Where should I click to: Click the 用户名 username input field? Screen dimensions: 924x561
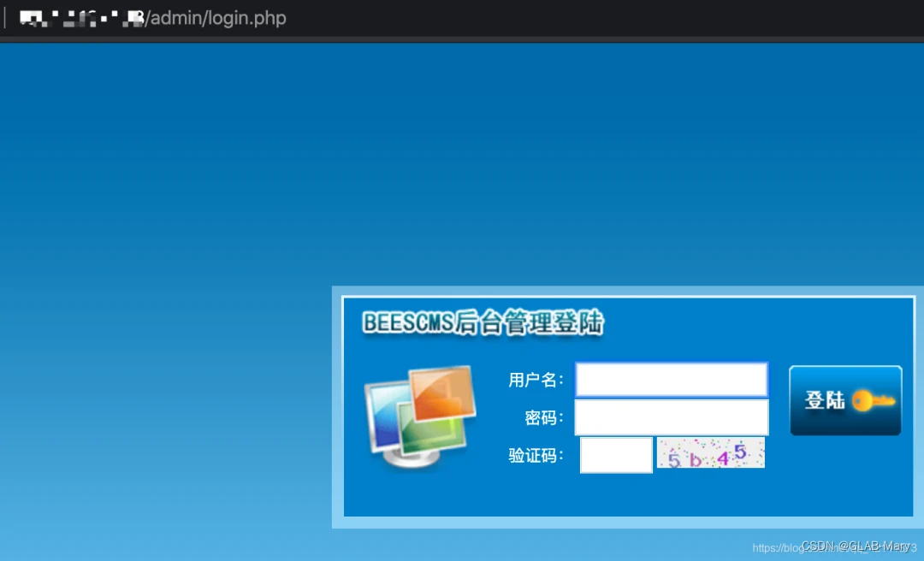672,380
